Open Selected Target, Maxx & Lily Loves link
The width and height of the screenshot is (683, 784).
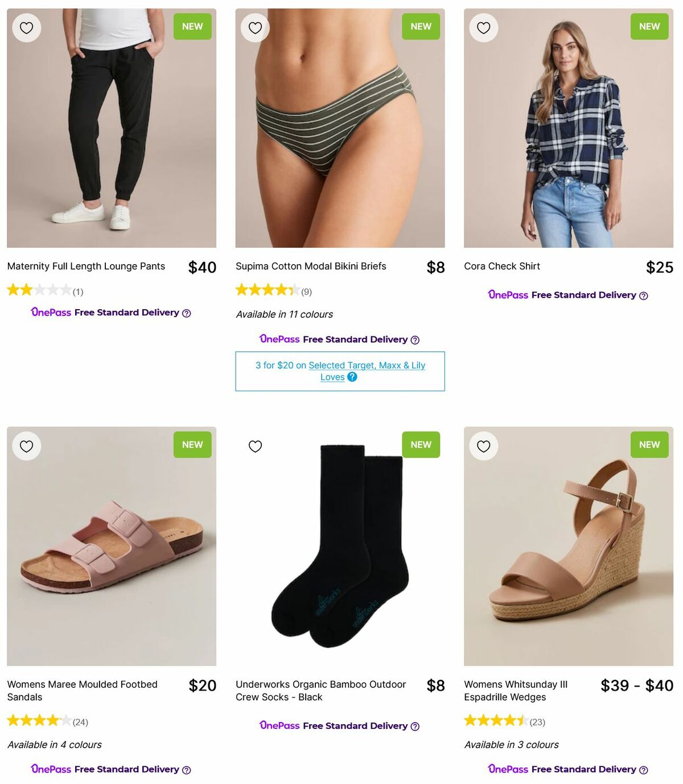tap(367, 365)
